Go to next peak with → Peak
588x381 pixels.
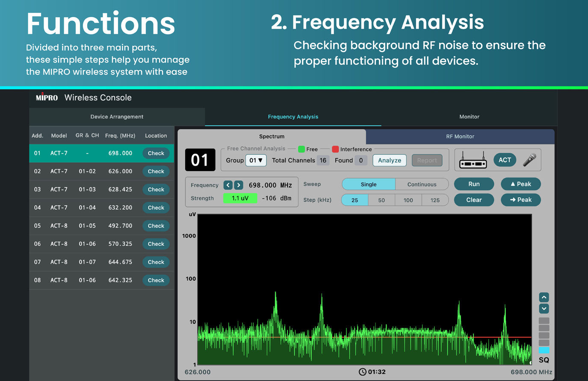point(520,200)
